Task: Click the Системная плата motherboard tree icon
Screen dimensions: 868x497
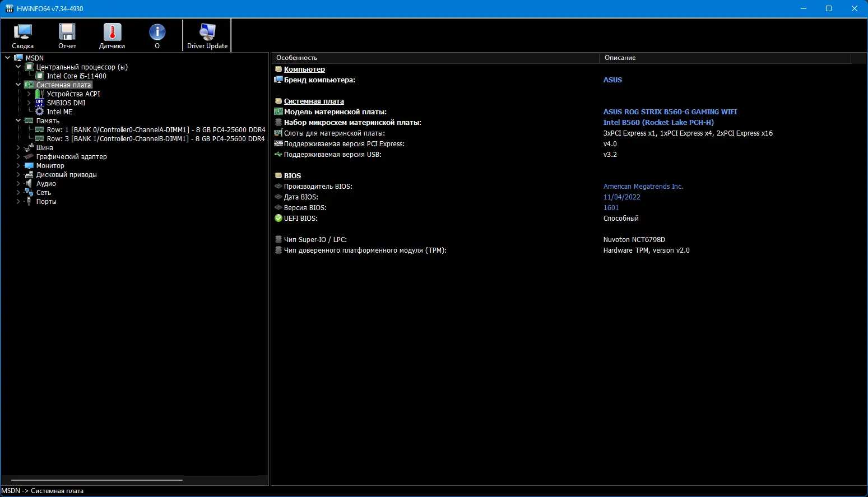Action: coord(29,85)
